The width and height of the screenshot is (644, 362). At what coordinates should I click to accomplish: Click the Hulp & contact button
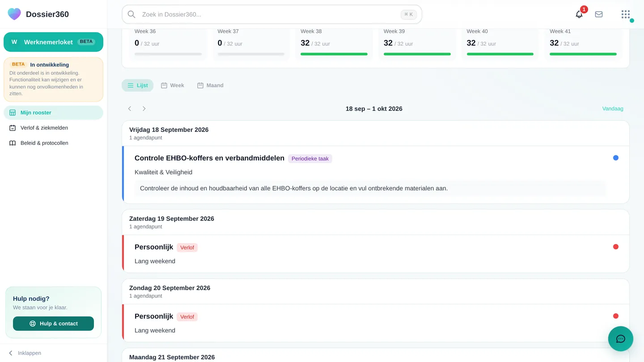pos(53,324)
